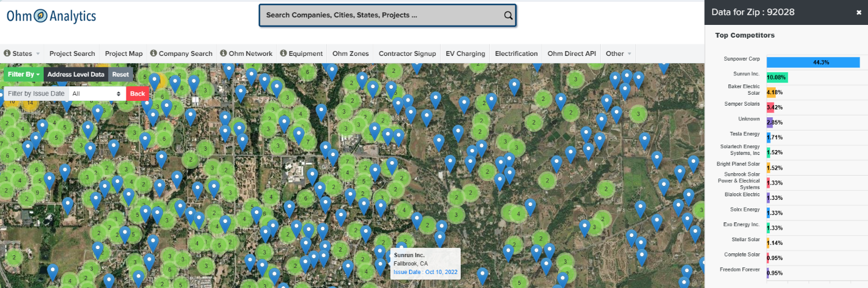Viewport: 868px width, 288px height.
Task: Expand the Other menu
Action: point(619,53)
